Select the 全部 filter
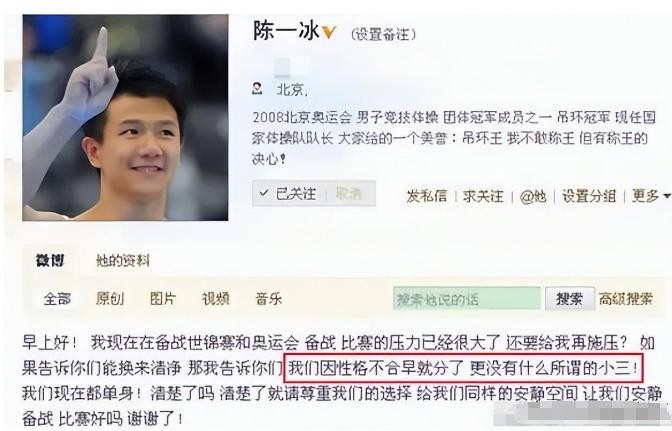 pyautogui.click(x=57, y=299)
